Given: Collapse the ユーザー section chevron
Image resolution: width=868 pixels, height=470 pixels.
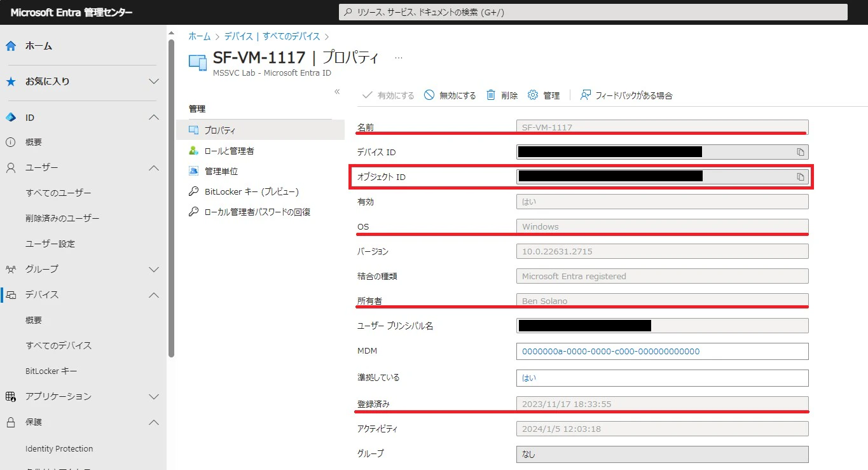Looking at the screenshot, I should pos(153,168).
